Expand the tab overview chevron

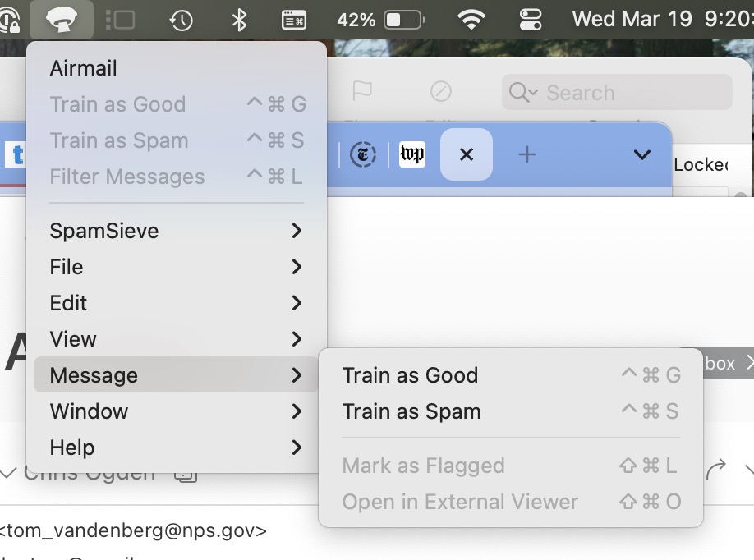point(642,155)
